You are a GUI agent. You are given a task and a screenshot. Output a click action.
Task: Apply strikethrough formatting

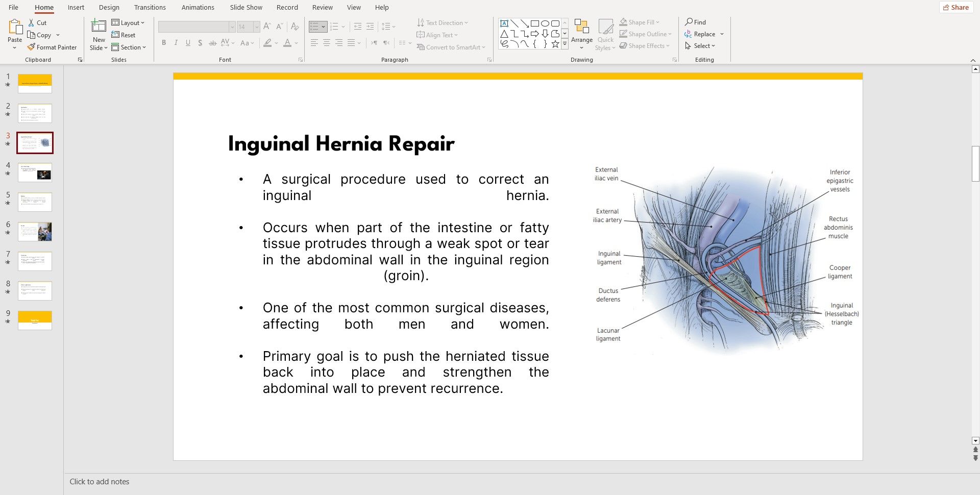tap(212, 43)
